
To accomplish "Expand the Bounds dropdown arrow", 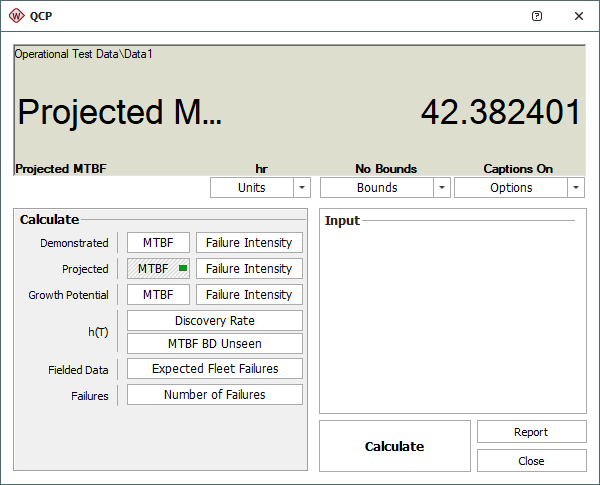I will tap(441, 188).
